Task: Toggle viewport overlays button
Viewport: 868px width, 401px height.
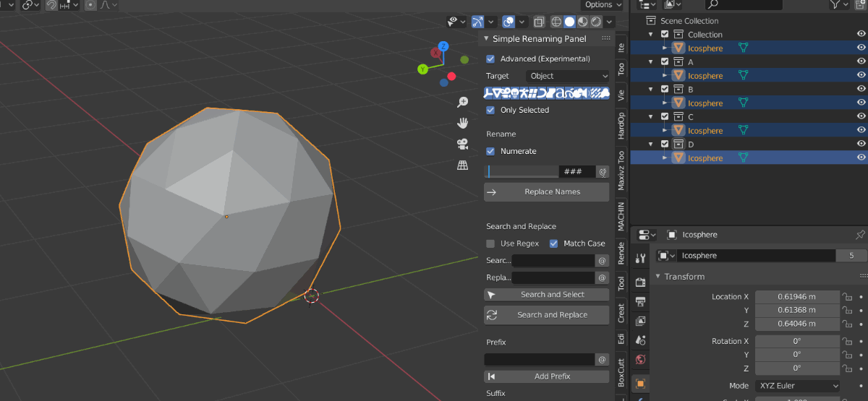Action: (x=509, y=22)
